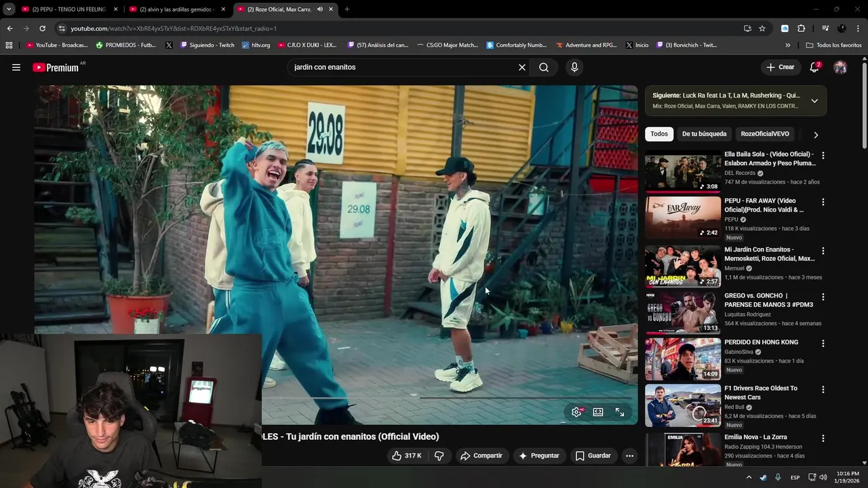Image resolution: width=868 pixels, height=488 pixels.
Task: Open options for F1 Drivers Race
Action: (x=823, y=390)
